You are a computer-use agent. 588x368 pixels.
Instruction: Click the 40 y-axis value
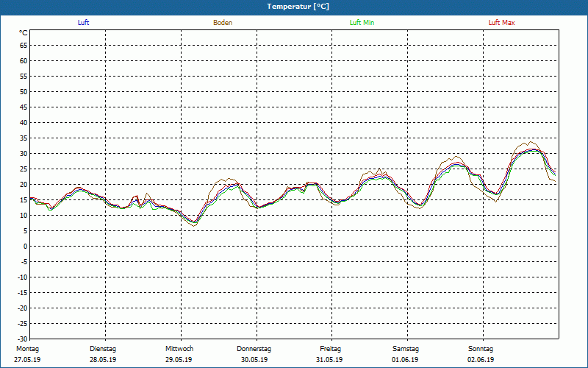[x=24, y=123]
